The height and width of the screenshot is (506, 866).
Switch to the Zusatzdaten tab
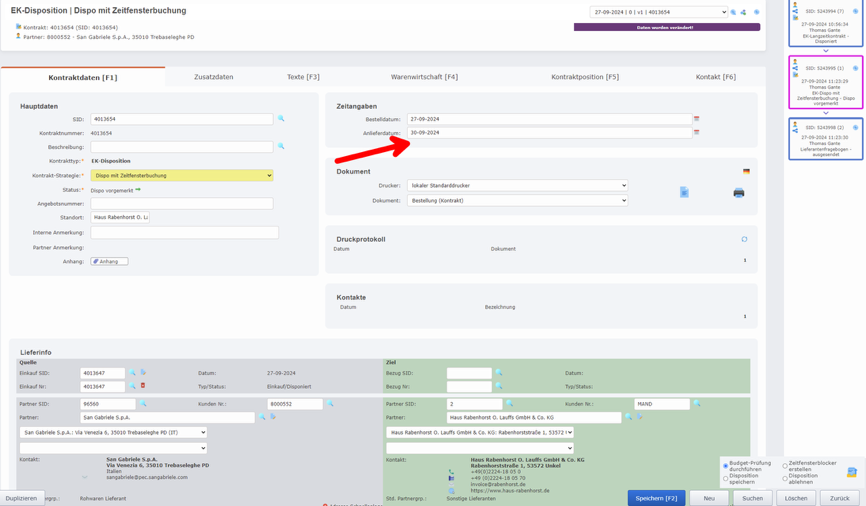pos(213,77)
